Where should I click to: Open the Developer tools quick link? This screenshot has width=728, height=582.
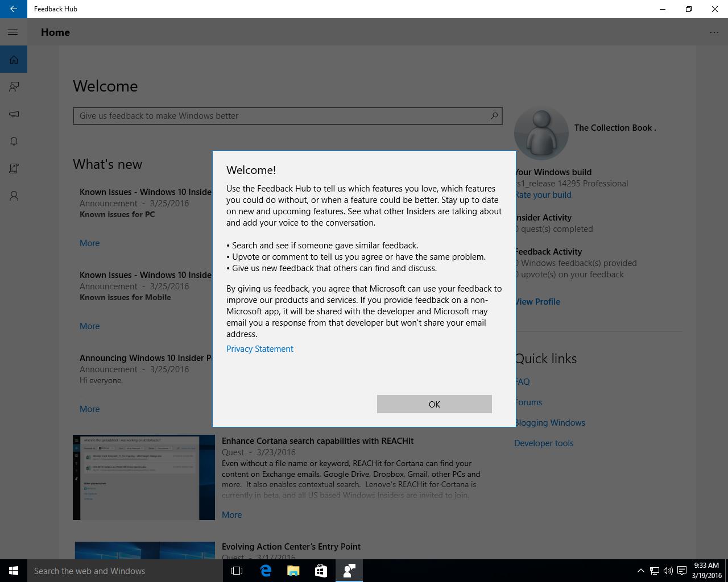tap(544, 443)
